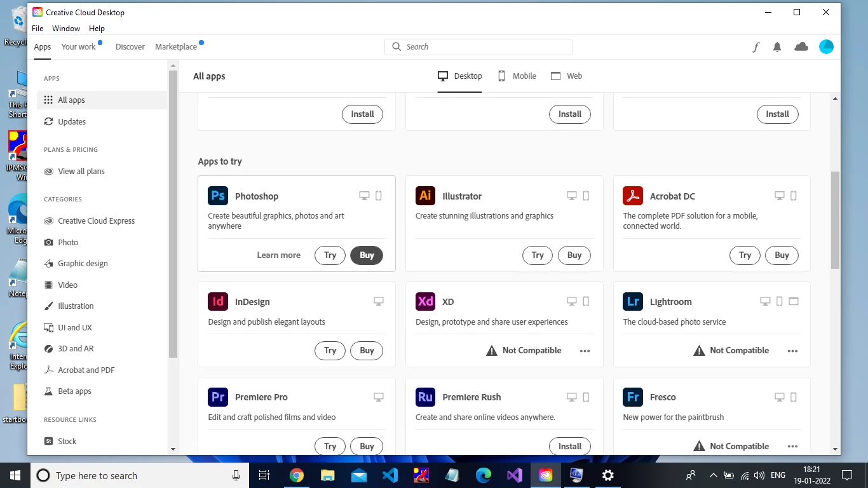Click the InDesign Id icon

(218, 301)
